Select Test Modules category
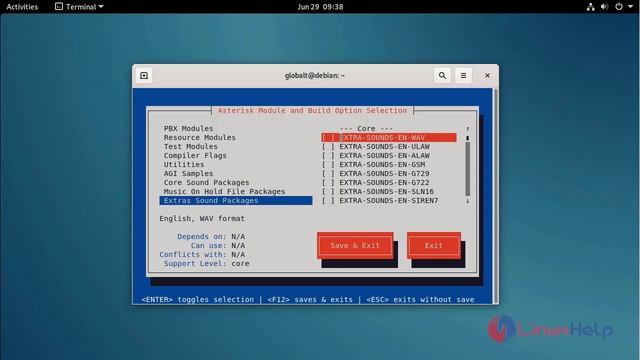 (x=191, y=147)
